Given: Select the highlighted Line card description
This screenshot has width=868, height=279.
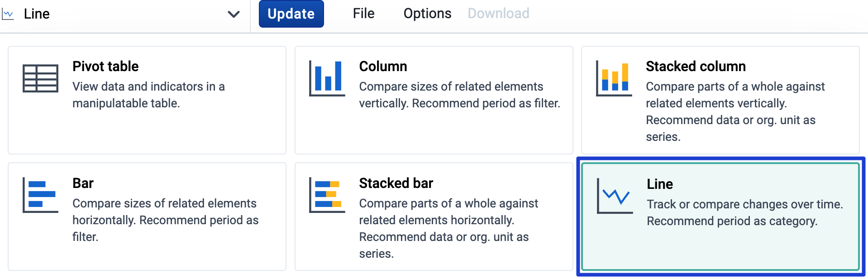Looking at the screenshot, I should [x=745, y=212].
